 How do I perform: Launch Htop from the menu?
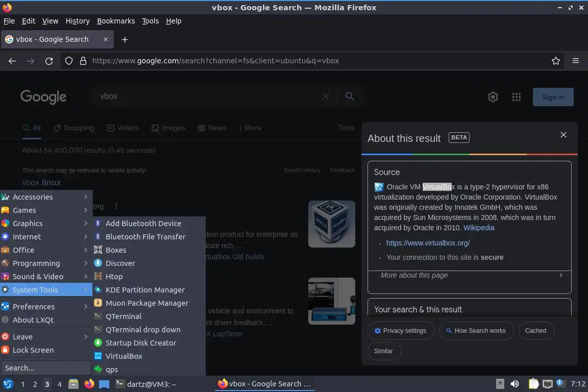pos(149,277)
